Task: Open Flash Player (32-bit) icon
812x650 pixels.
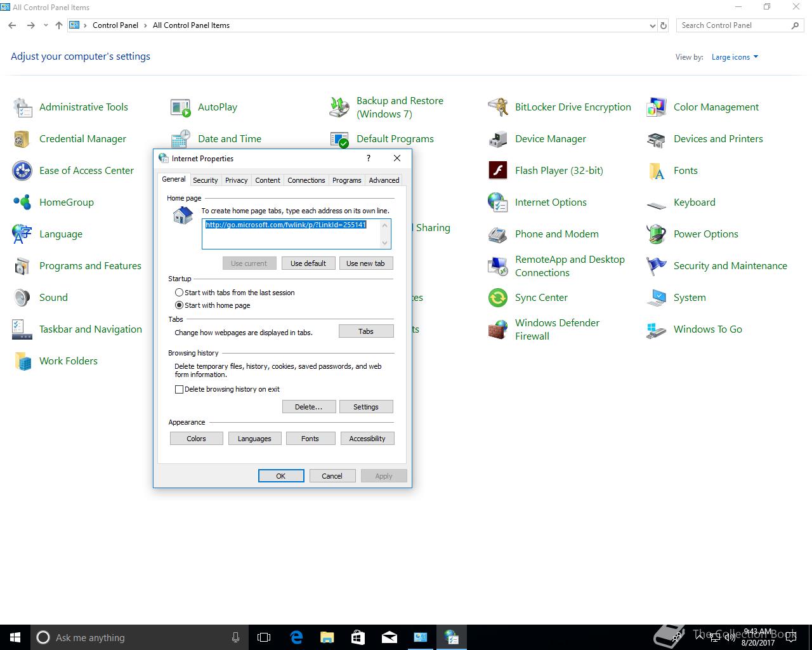Action: [x=498, y=171]
